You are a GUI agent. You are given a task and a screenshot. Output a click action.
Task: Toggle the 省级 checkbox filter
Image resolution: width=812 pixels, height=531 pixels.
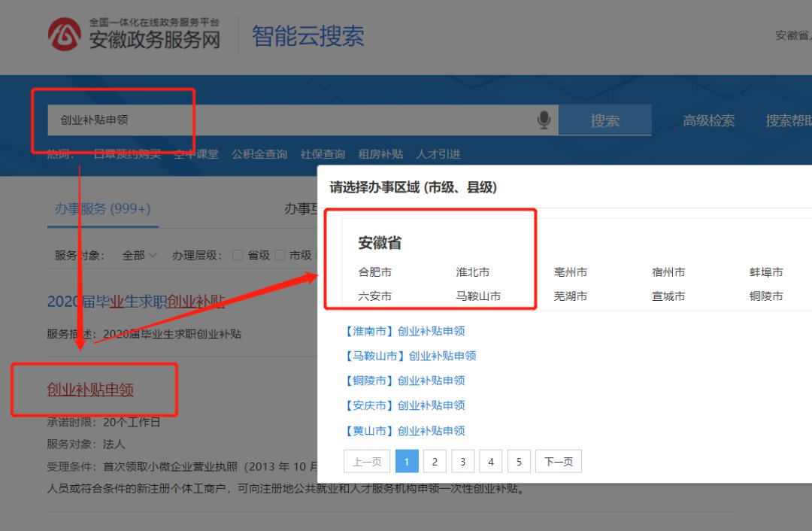[x=238, y=255]
